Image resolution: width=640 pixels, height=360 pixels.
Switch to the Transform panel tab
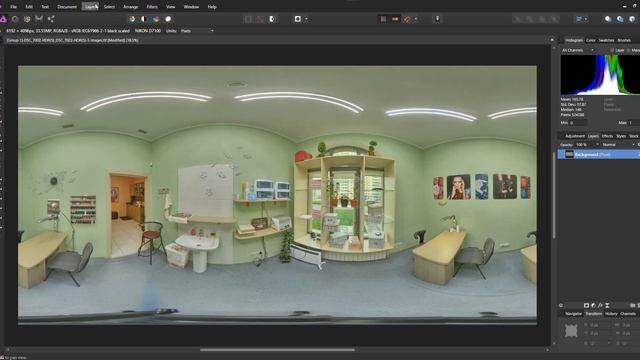[593, 313]
